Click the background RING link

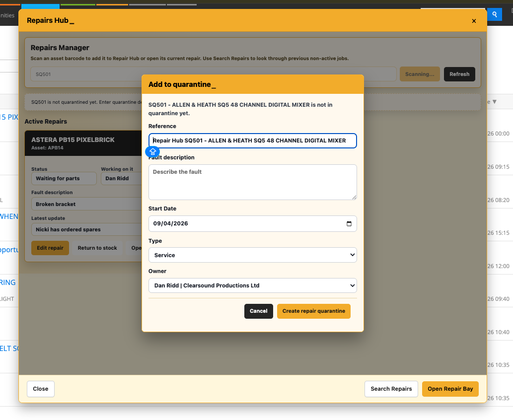click(x=8, y=282)
